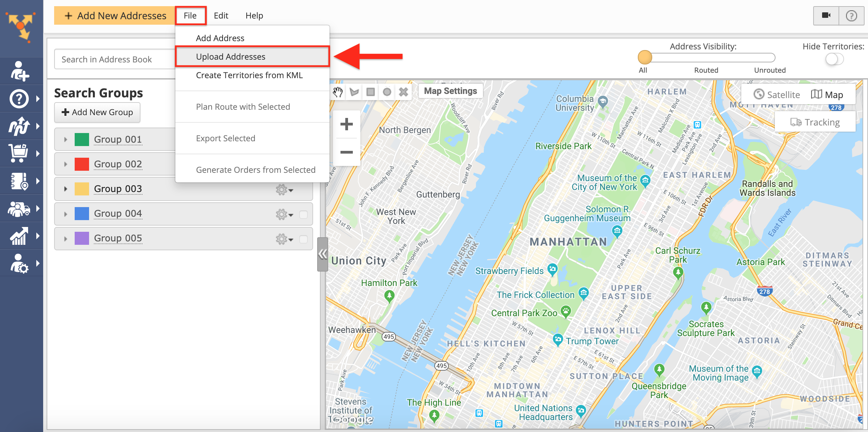Check the Group 004 checkbox

click(x=303, y=215)
